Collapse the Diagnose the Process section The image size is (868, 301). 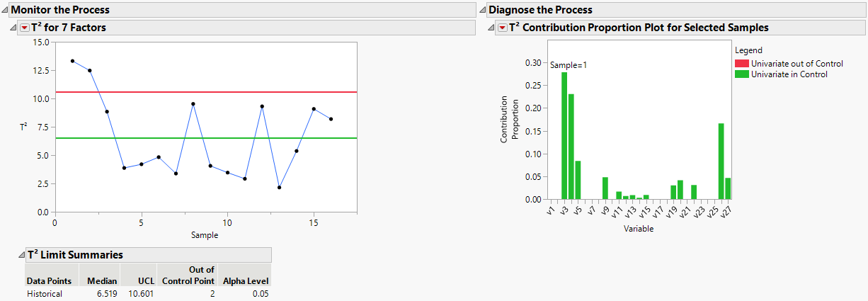481,10
